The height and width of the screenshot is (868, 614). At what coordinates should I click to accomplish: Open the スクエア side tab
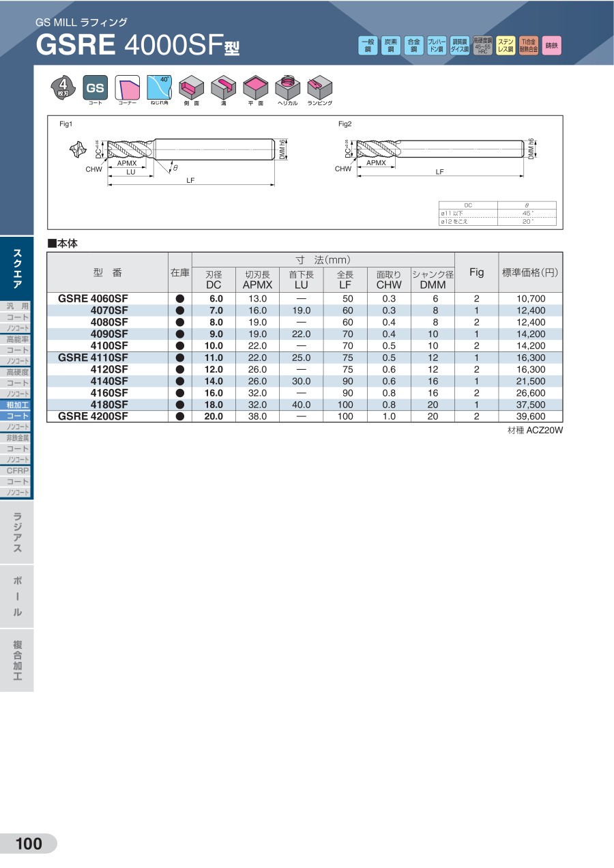point(16,269)
